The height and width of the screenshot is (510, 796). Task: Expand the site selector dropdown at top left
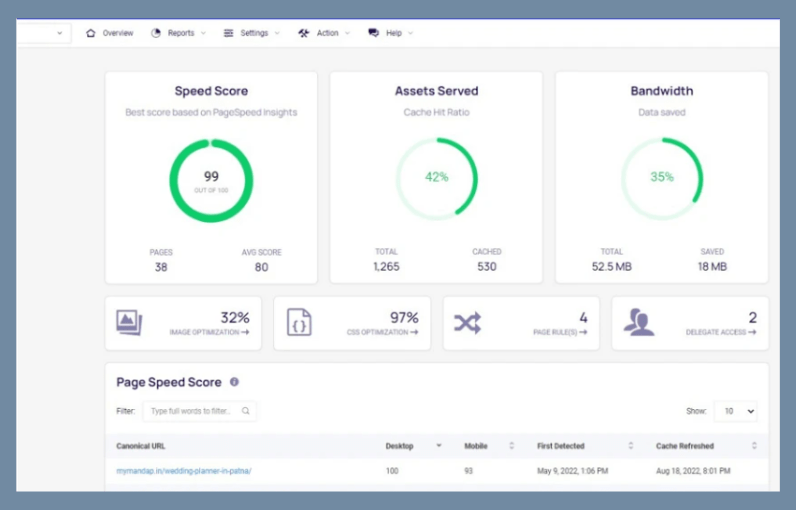[x=43, y=33]
